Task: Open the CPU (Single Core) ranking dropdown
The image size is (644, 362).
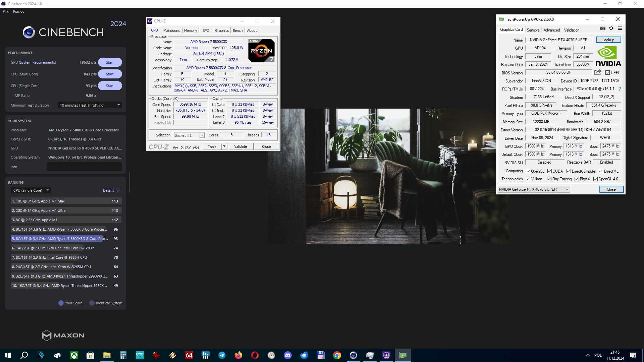Action: pos(31,190)
